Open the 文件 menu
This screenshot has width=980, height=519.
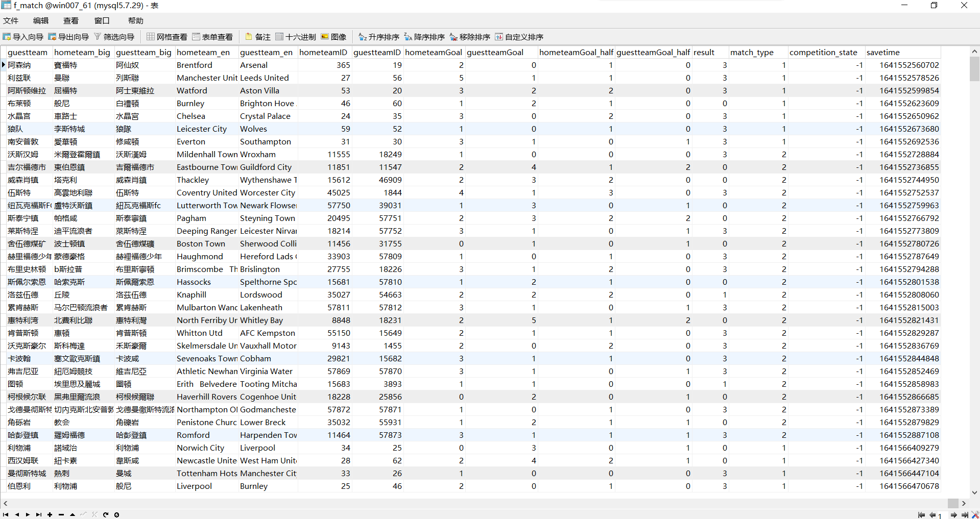[x=11, y=20]
